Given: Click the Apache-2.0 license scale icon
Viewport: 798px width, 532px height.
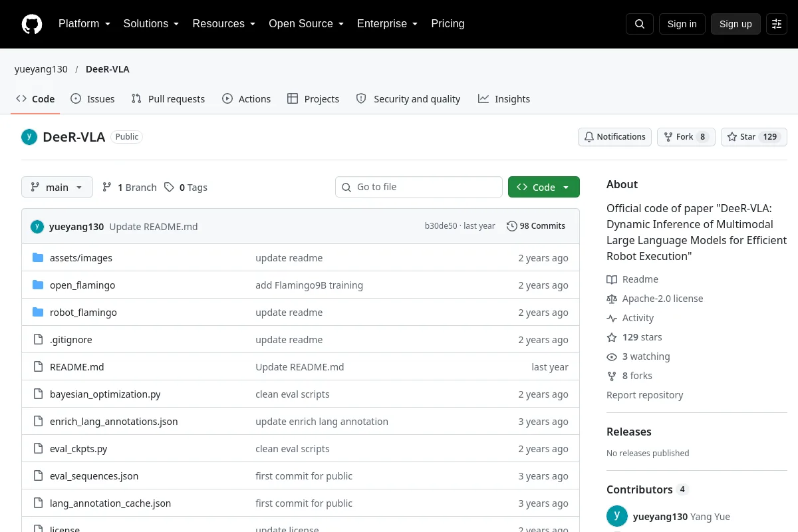Looking at the screenshot, I should click(612, 299).
